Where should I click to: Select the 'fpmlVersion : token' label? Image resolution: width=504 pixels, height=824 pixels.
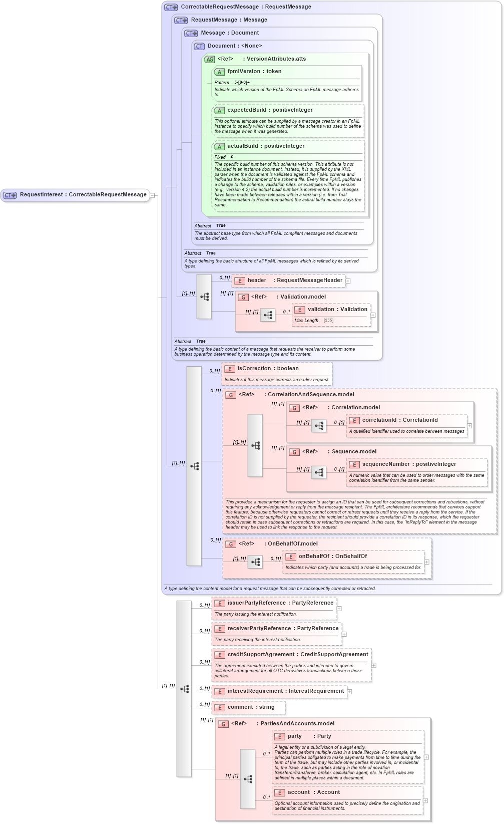pos(254,72)
